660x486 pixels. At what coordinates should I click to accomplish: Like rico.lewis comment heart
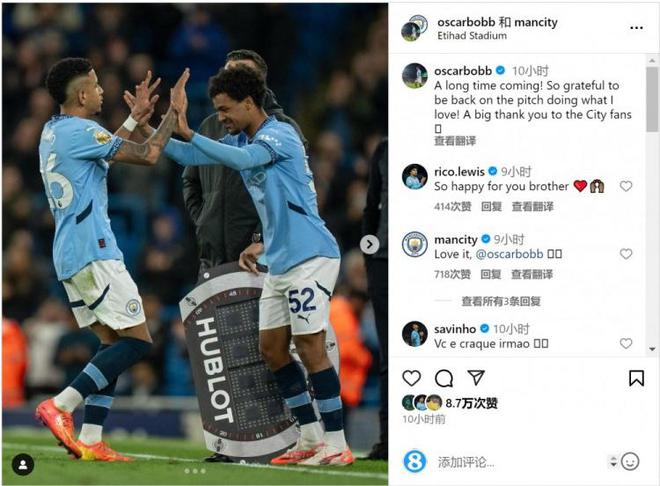coord(626,186)
